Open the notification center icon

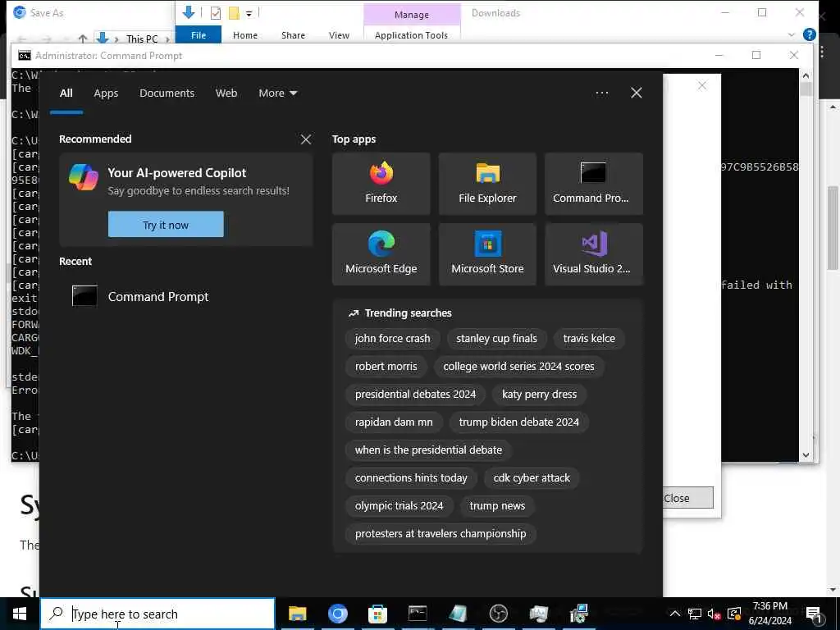[814, 614]
